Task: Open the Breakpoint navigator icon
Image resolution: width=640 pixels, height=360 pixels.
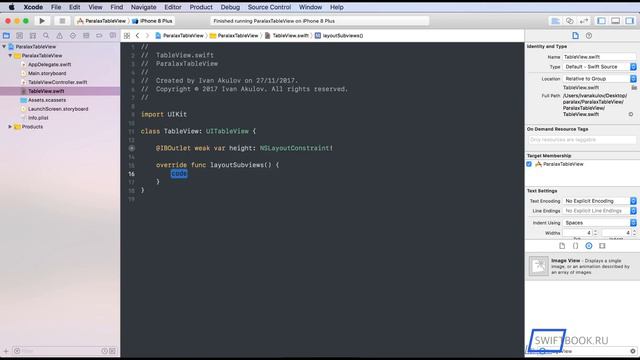Action: [x=99, y=36]
